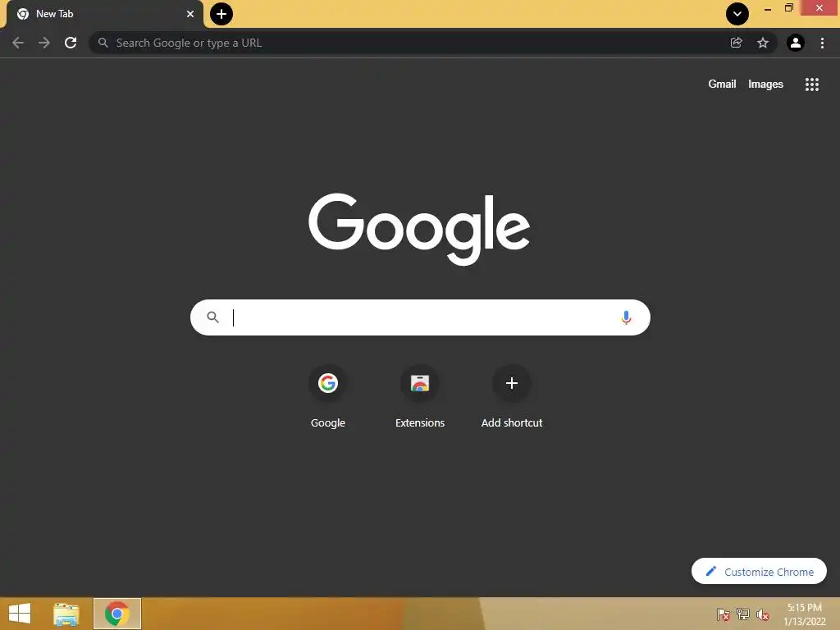The height and width of the screenshot is (630, 840).
Task: Select the New Tab browser tab
Action: (105, 14)
